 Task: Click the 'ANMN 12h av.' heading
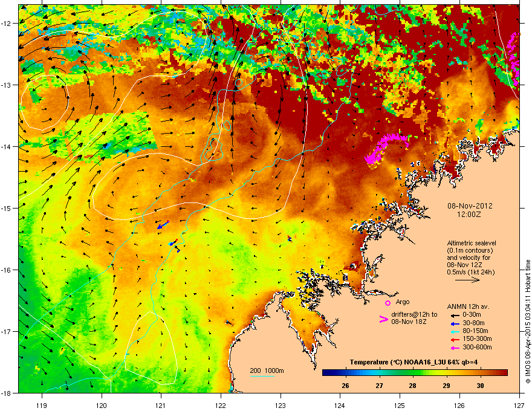pos(468,306)
